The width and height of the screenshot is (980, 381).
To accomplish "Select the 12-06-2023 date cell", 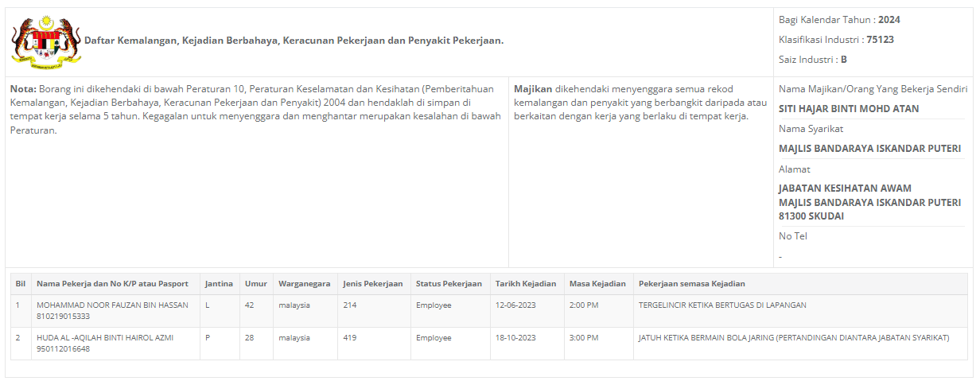I will click(515, 305).
